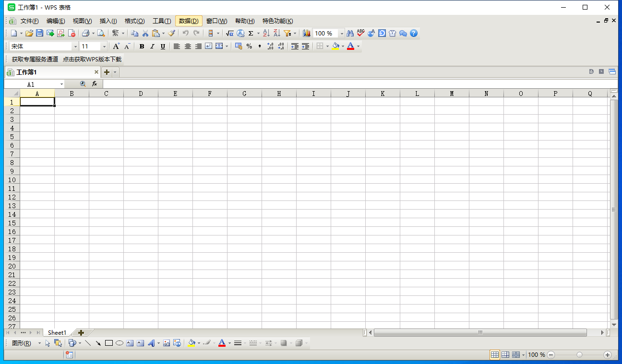Toggle wrap text in cell
The height and width of the screenshot is (364, 622).
[x=208, y=47]
